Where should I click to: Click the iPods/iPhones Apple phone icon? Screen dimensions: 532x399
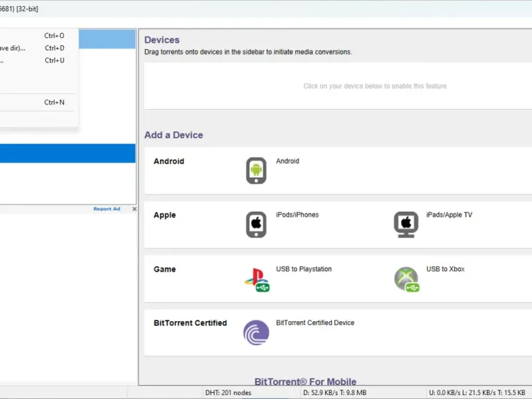256,224
